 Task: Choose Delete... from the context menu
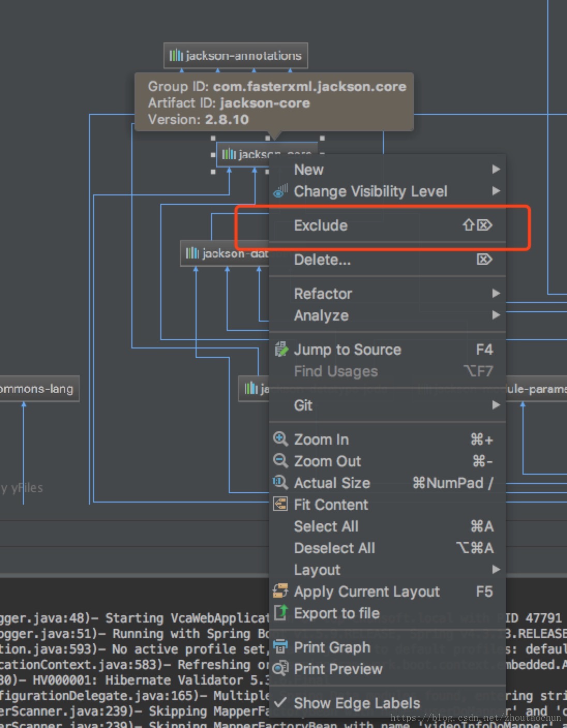click(x=387, y=260)
